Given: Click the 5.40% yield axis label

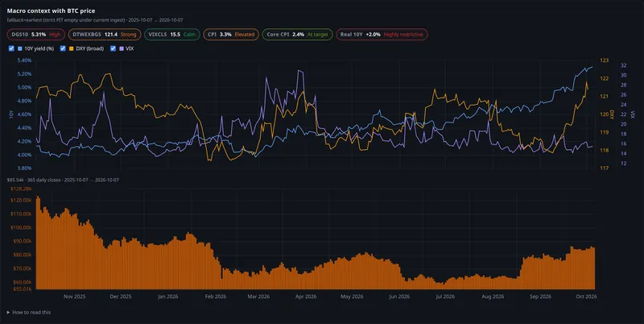Looking at the screenshot, I should point(24,60).
